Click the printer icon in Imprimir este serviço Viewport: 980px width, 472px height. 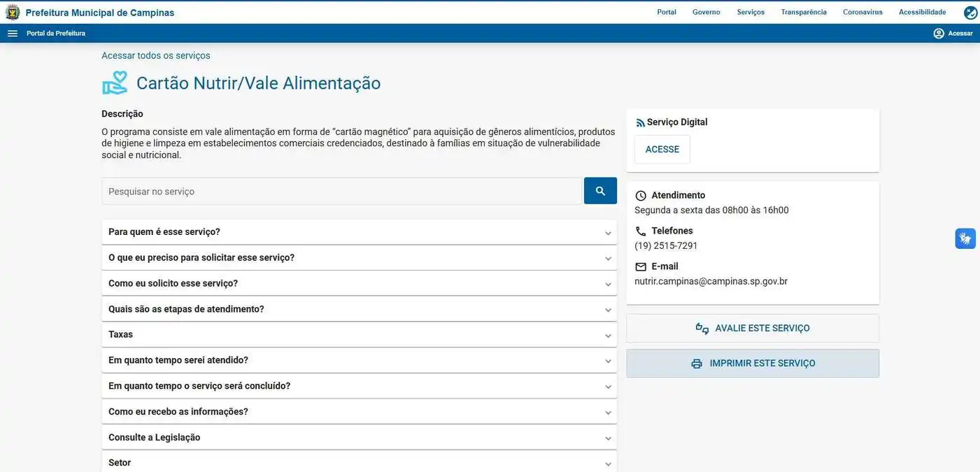tap(697, 364)
